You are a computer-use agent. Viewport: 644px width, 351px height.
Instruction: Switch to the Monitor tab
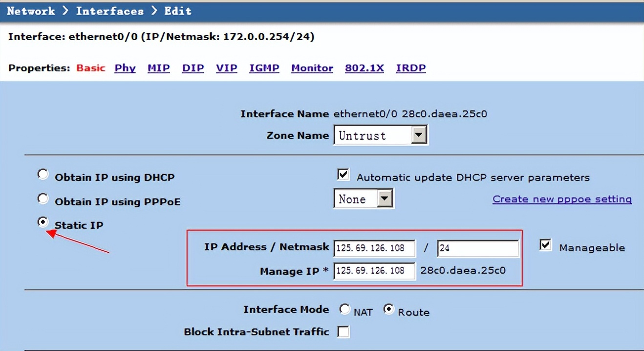(x=312, y=68)
